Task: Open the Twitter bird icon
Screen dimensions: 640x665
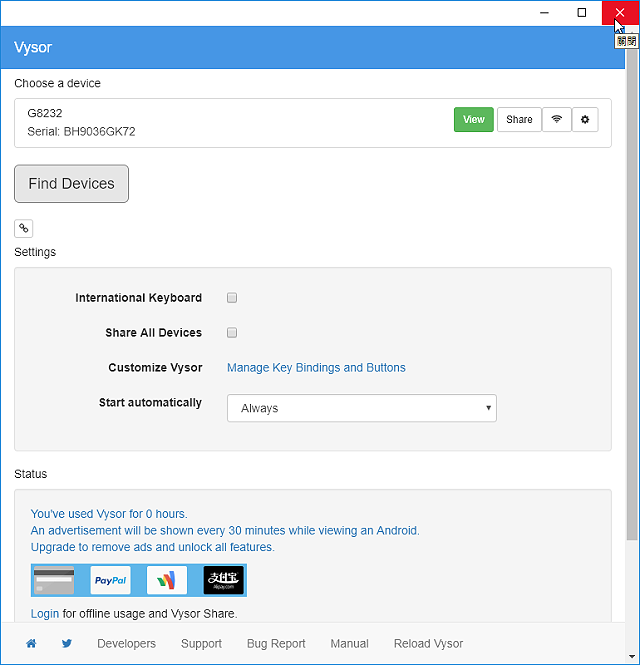Action: coord(67,643)
